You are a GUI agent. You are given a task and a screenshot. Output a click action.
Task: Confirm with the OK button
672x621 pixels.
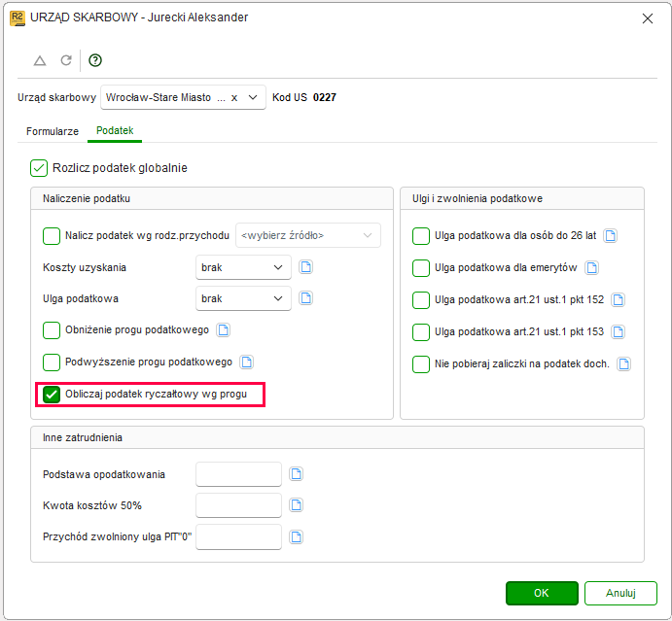pos(542,593)
